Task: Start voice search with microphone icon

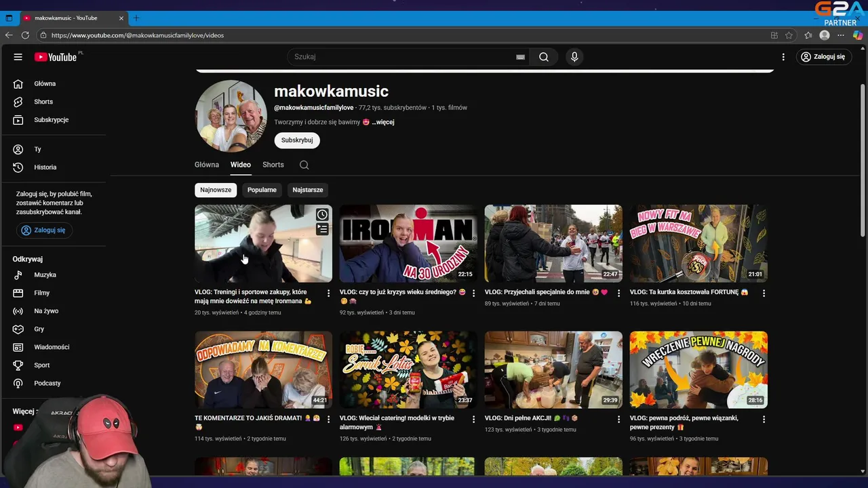Action: [x=574, y=57]
